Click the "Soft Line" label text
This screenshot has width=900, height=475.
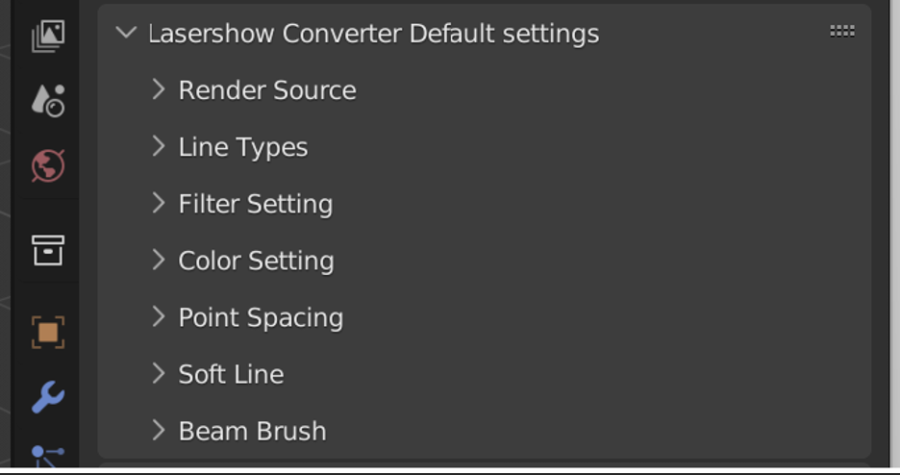[231, 374]
